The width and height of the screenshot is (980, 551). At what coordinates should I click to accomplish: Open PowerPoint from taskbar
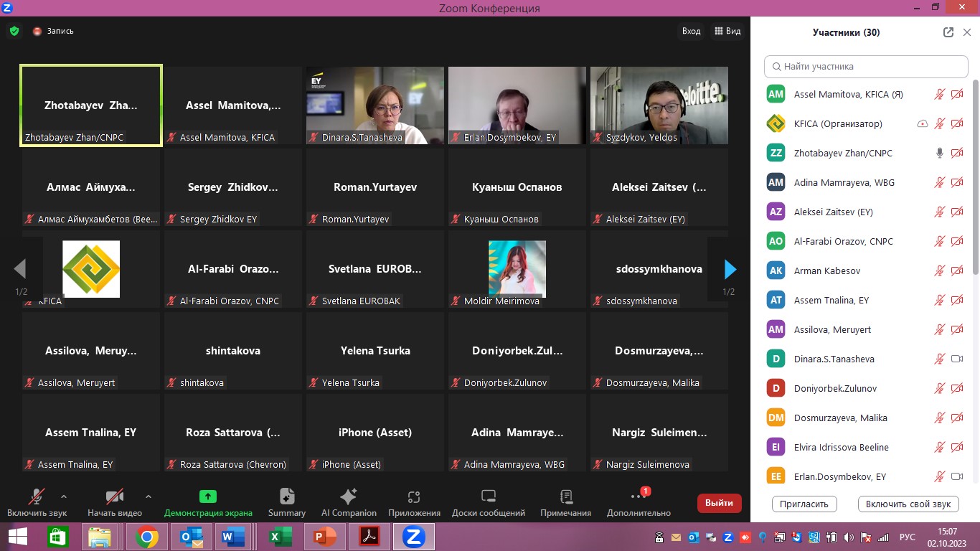[324, 537]
